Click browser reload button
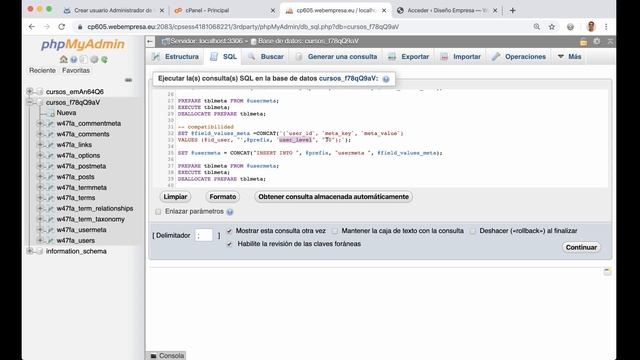This screenshot has height=360, width=640. [62, 27]
